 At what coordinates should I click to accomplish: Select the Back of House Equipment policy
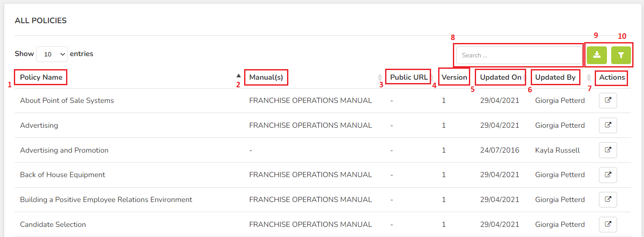coord(63,175)
